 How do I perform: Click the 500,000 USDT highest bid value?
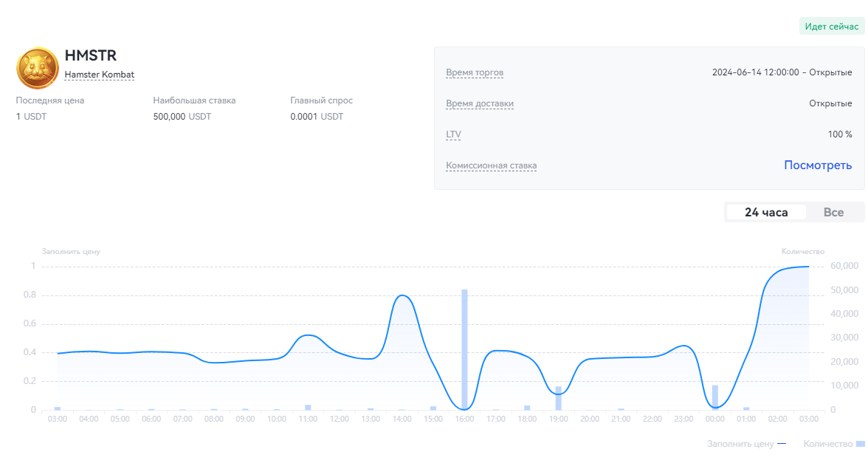tap(182, 117)
